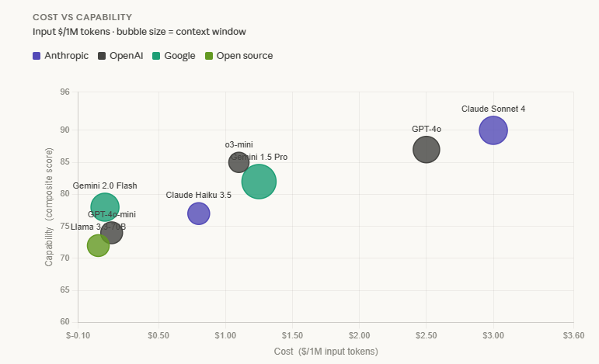Click the GPT-4o-mini dark bubble

(113, 232)
